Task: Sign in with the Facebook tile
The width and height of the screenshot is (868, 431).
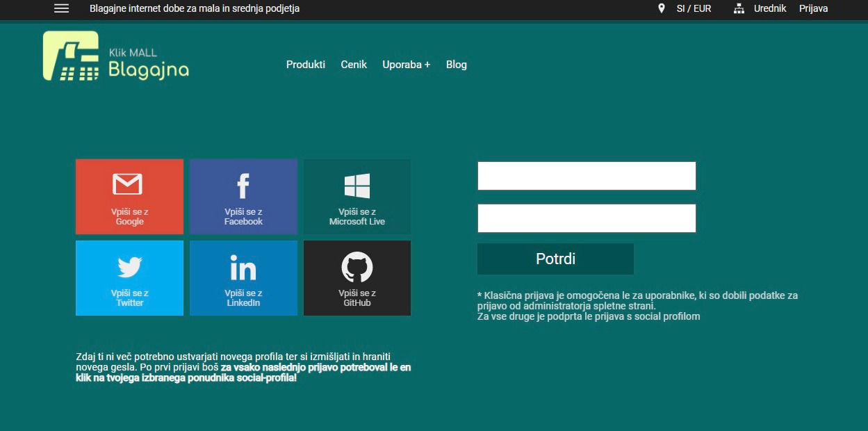Action: pyautogui.click(x=243, y=197)
